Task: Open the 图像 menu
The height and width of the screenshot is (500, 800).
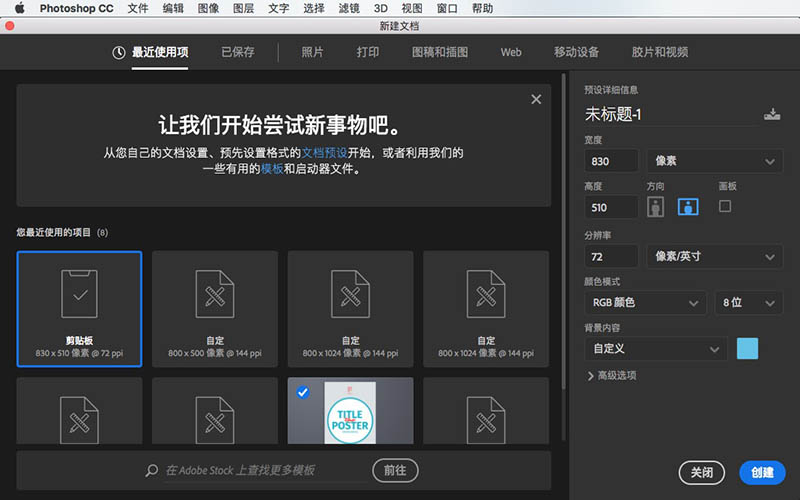Action: pyautogui.click(x=208, y=8)
